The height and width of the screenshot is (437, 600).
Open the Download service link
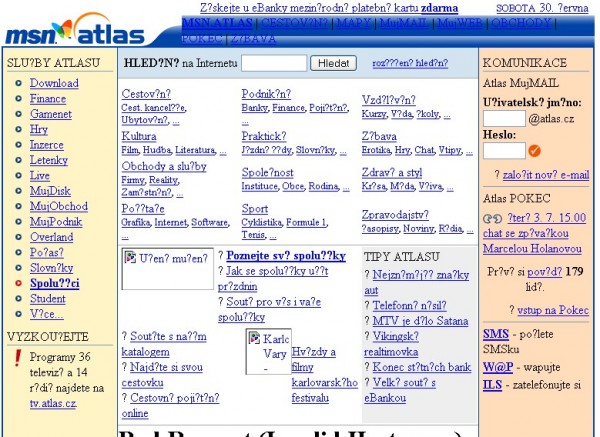[x=54, y=83]
